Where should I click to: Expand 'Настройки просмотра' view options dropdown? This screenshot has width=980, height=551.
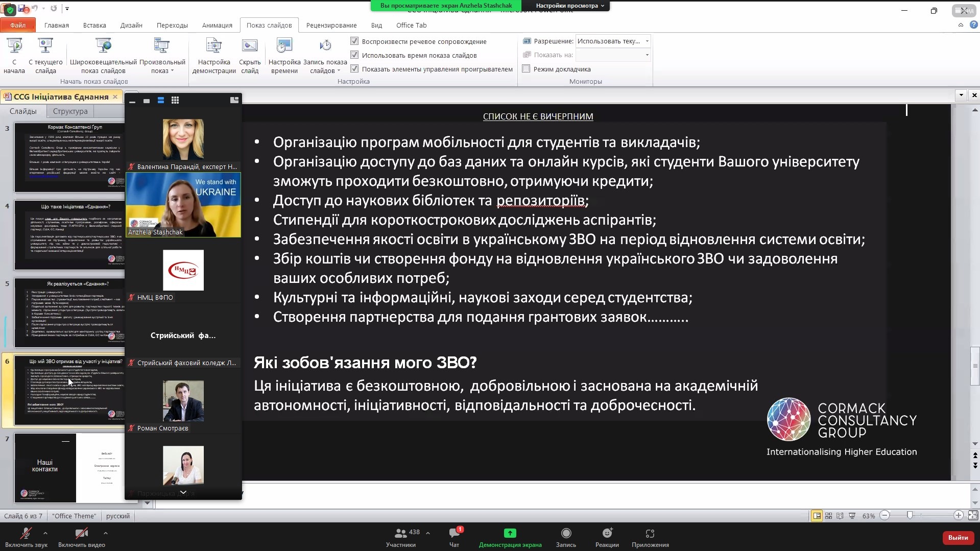[x=570, y=6]
